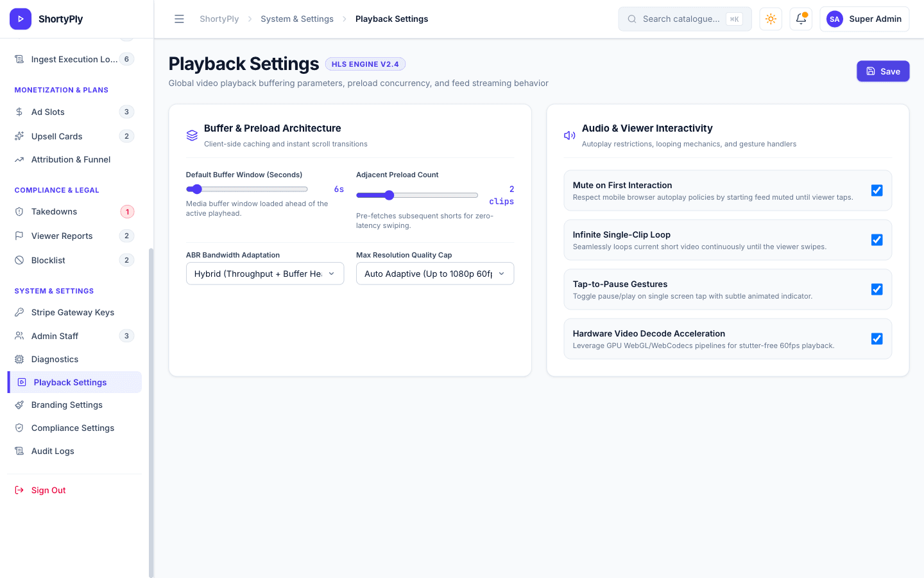Click the Blocklist ban icon
924x578 pixels.
click(x=19, y=260)
